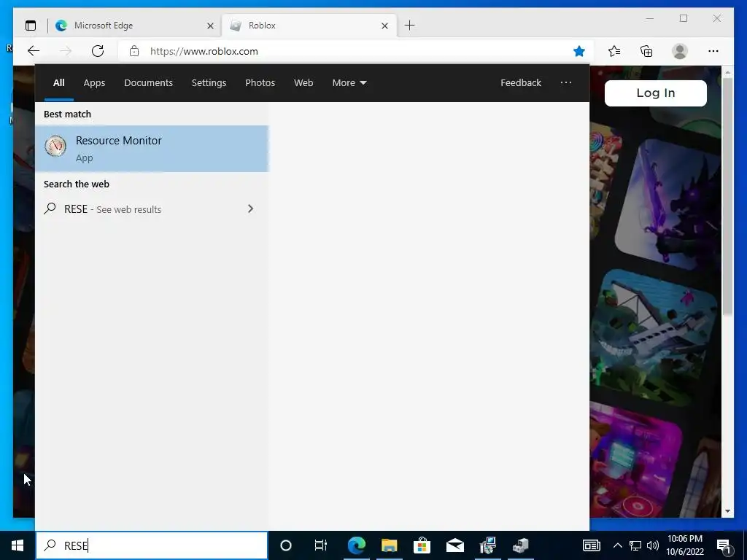
Task: Close the Roblox tab
Action: pyautogui.click(x=385, y=26)
